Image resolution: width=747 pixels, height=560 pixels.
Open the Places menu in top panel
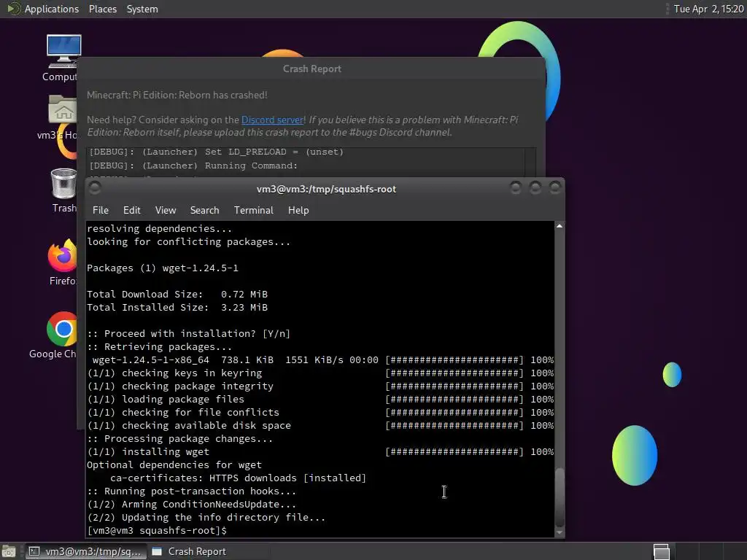pos(102,9)
